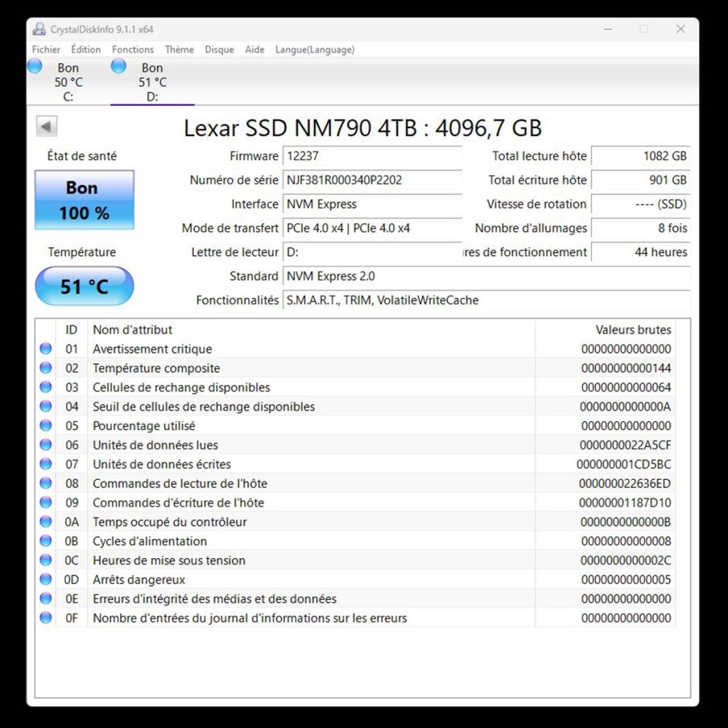
Task: Click the blue status orb for drive C:
Action: (35, 66)
